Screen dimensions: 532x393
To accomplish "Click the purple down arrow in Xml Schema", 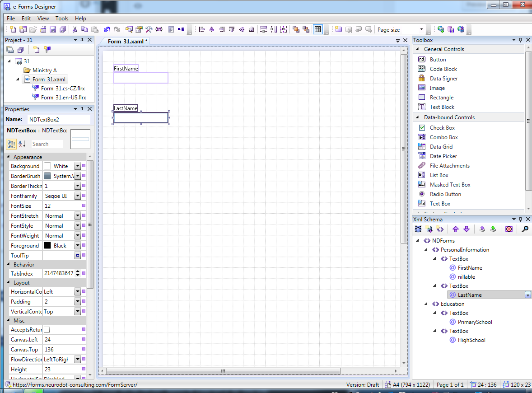I will click(x=467, y=229).
